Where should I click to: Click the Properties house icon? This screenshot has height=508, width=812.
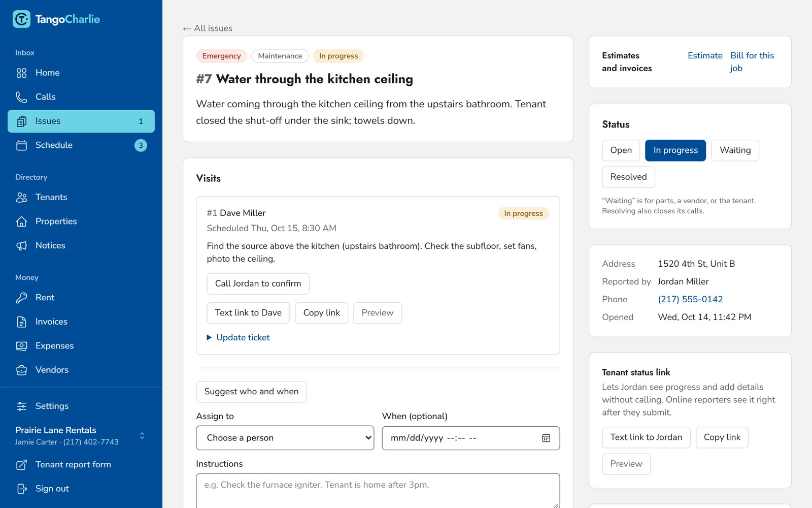tap(21, 221)
